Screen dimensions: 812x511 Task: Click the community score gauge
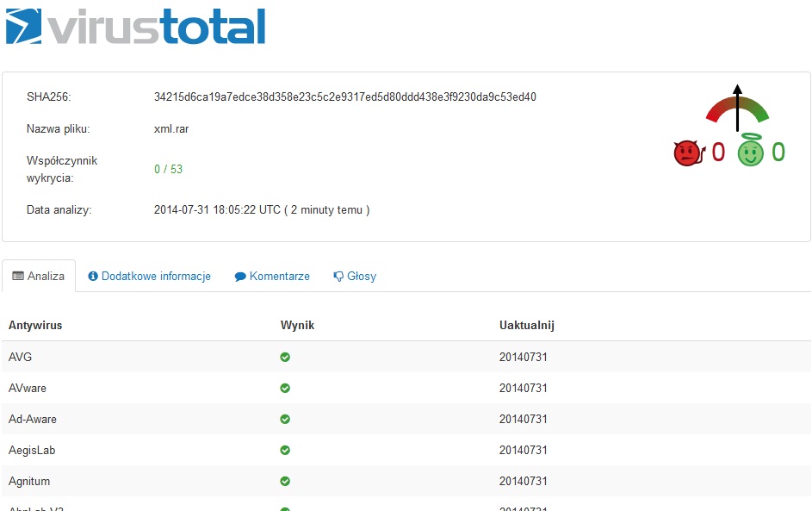pyautogui.click(x=737, y=108)
